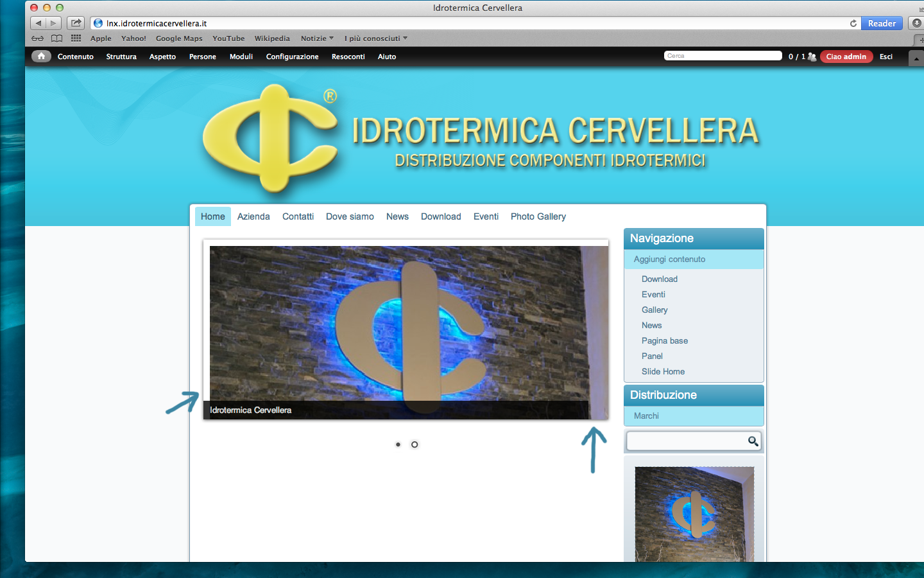This screenshot has width=924, height=578.
Task: Open Safari's Share button
Action: pyautogui.click(x=76, y=23)
